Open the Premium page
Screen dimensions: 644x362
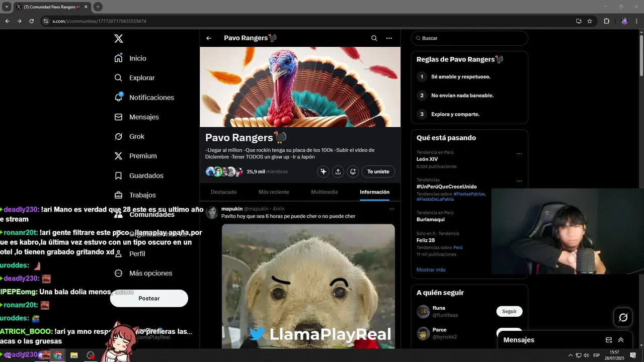135,156
